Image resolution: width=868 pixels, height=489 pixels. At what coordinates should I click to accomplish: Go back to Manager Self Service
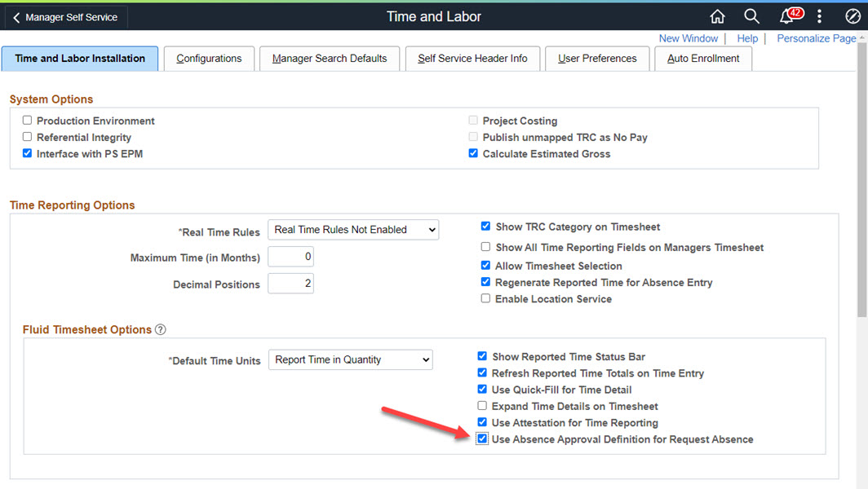coord(65,17)
